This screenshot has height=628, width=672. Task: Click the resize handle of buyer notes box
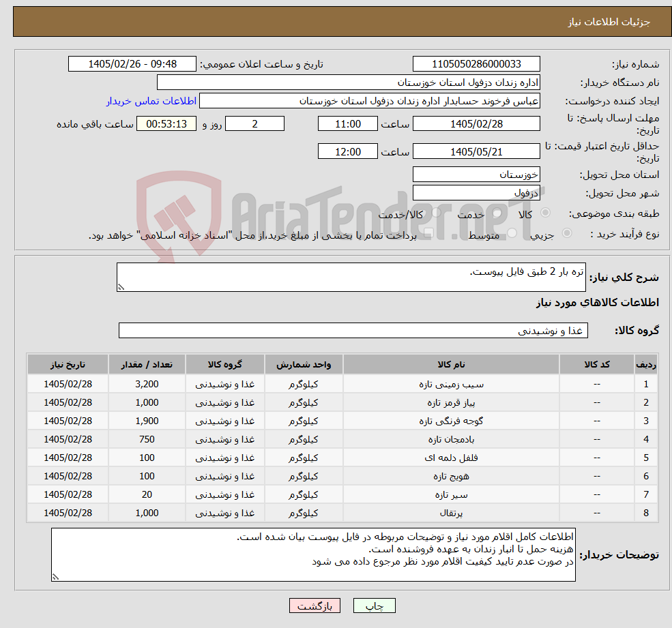tap(55, 577)
